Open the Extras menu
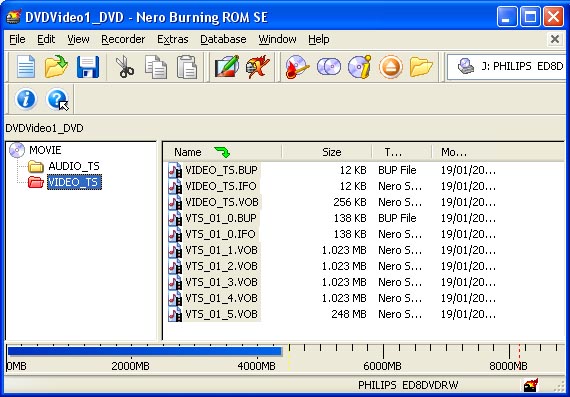This screenshot has height=397, width=570. tap(173, 39)
